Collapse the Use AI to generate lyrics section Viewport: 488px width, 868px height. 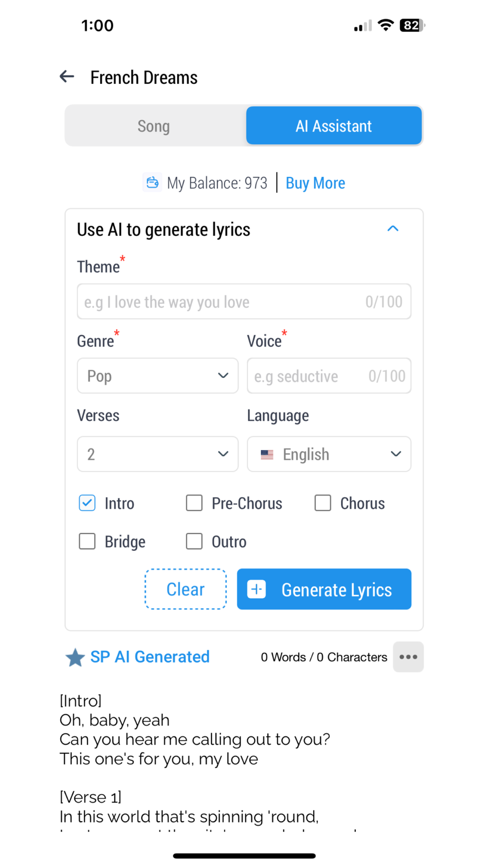click(393, 229)
